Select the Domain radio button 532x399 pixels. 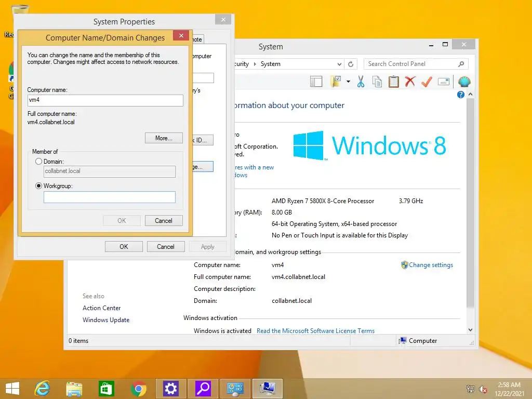pyautogui.click(x=38, y=162)
